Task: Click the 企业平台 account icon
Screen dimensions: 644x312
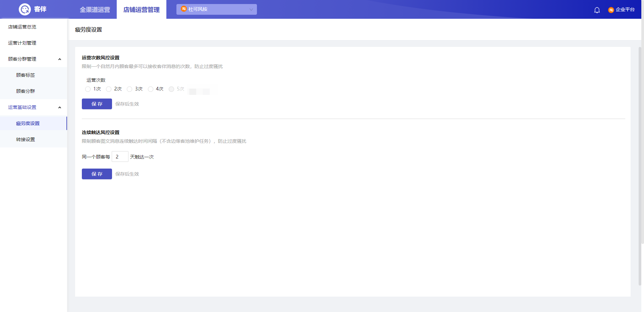Action: coord(611,10)
